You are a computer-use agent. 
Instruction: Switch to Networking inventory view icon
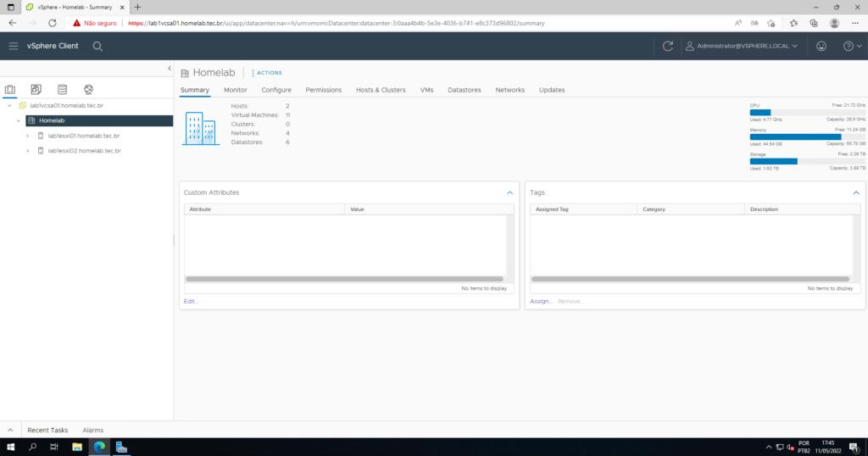[88, 89]
